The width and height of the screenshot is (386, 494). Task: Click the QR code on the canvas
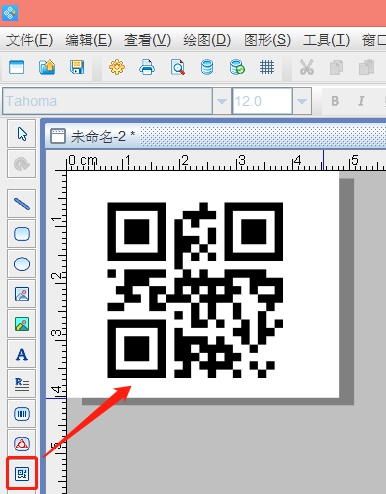[195, 290]
